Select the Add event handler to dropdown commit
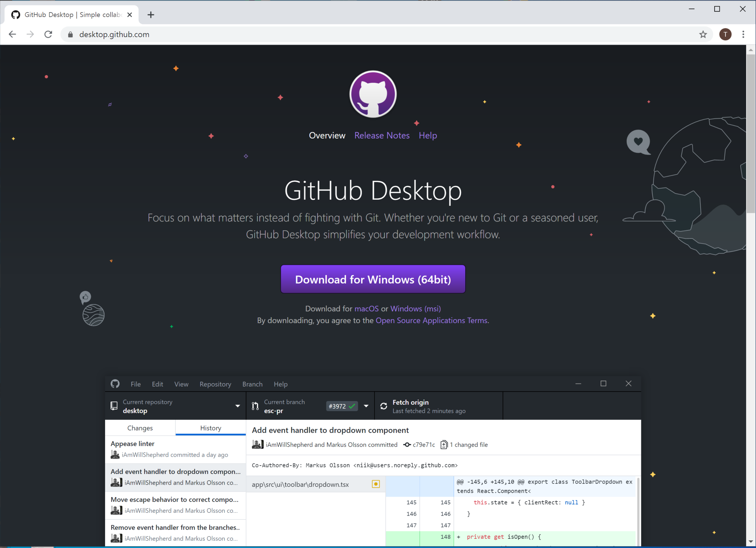Image resolution: width=756 pixels, height=548 pixels. tap(175, 477)
